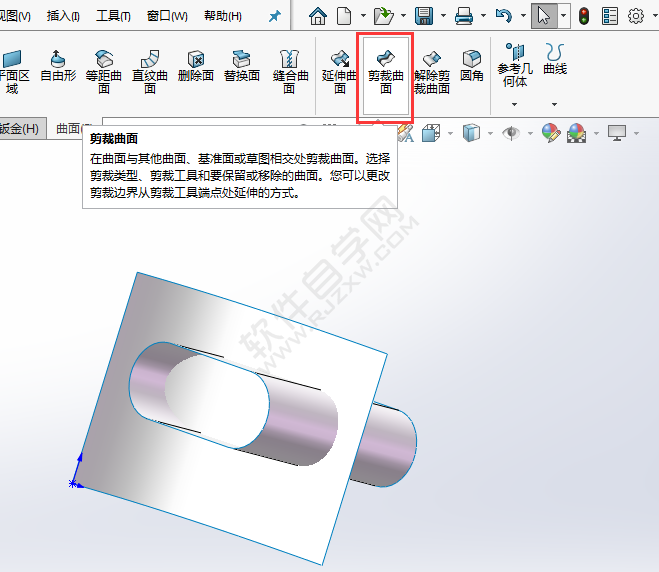Select the 解除剪裁曲面 Untrim Surface tool
659x572 pixels.
(432, 71)
